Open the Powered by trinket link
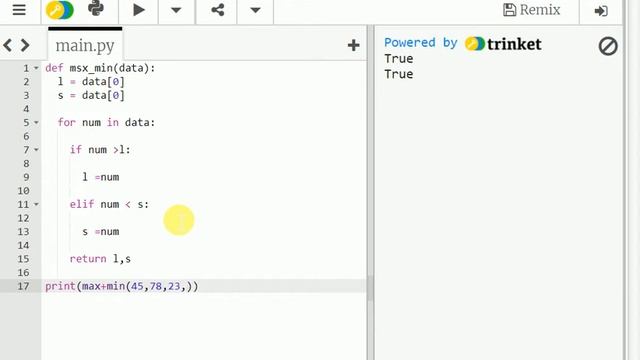Screen dimensions: 640x360 [462, 43]
